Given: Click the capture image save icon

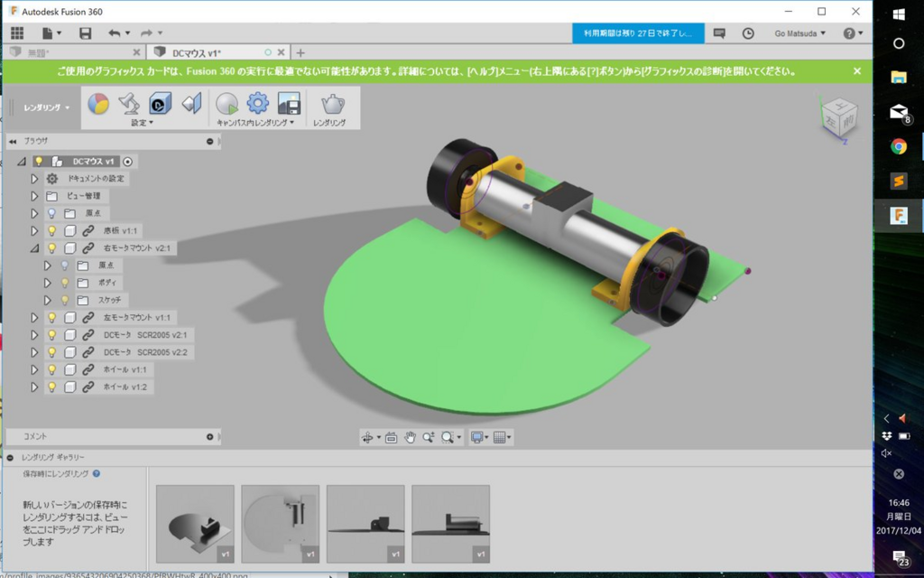Looking at the screenshot, I should (289, 103).
